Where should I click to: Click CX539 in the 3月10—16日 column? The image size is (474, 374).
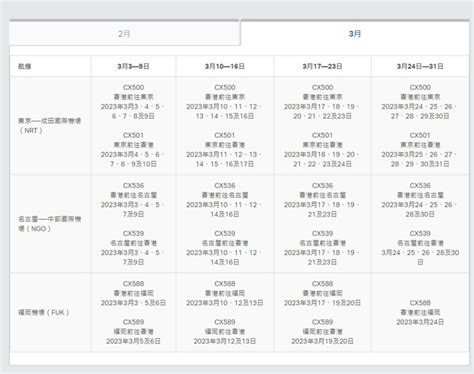click(x=225, y=233)
